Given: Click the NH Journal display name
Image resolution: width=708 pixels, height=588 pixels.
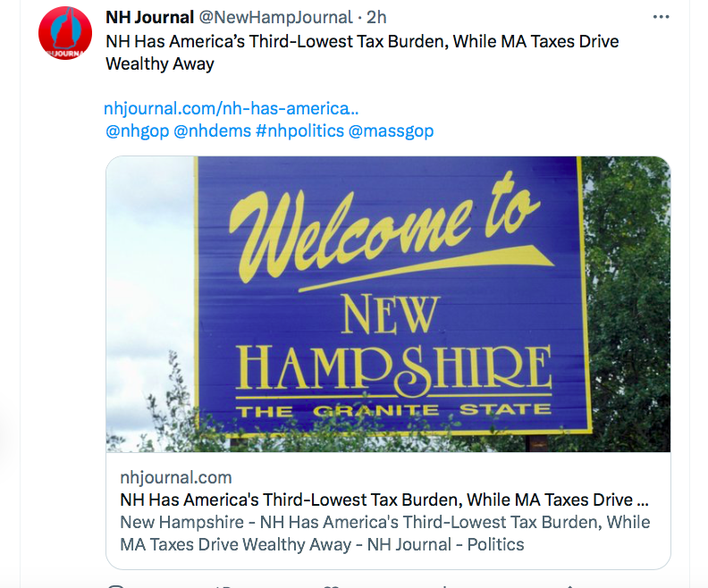Looking at the screenshot, I should point(149,18).
